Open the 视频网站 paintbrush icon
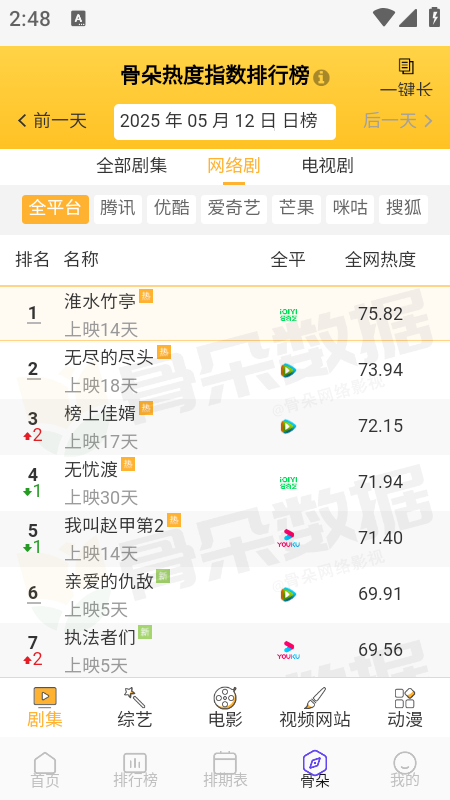 pyautogui.click(x=315, y=697)
